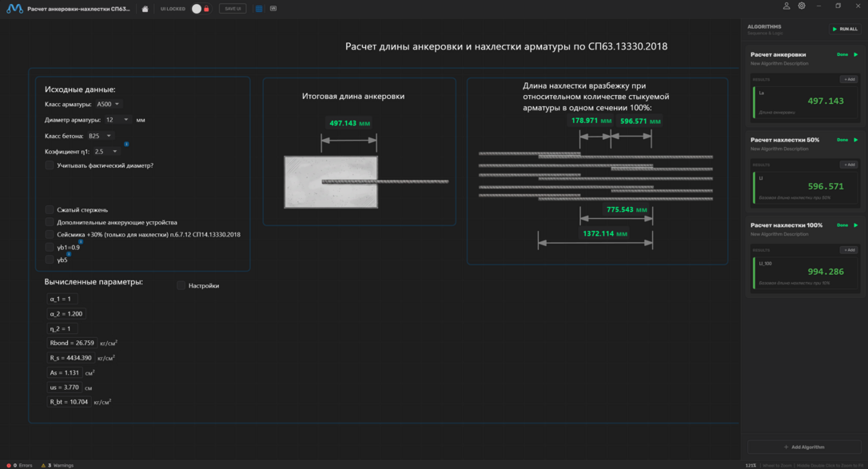This screenshot has width=868, height=469.
Task: Run the Расчет нахлестки 50% play icon
Action: click(856, 140)
